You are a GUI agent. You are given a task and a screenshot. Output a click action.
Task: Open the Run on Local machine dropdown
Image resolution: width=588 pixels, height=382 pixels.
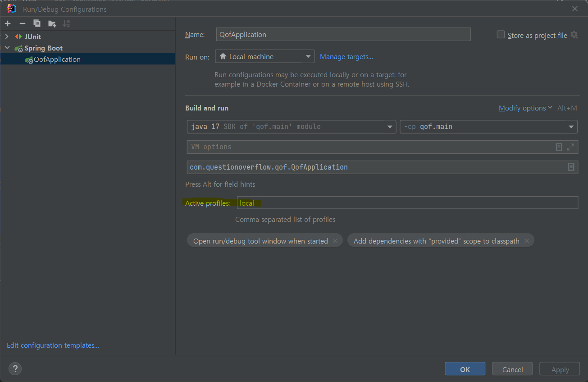coord(264,56)
